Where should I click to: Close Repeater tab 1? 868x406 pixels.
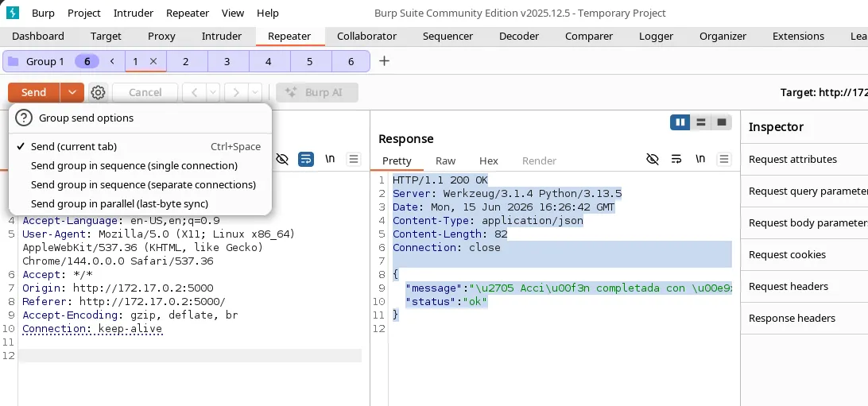(x=154, y=61)
